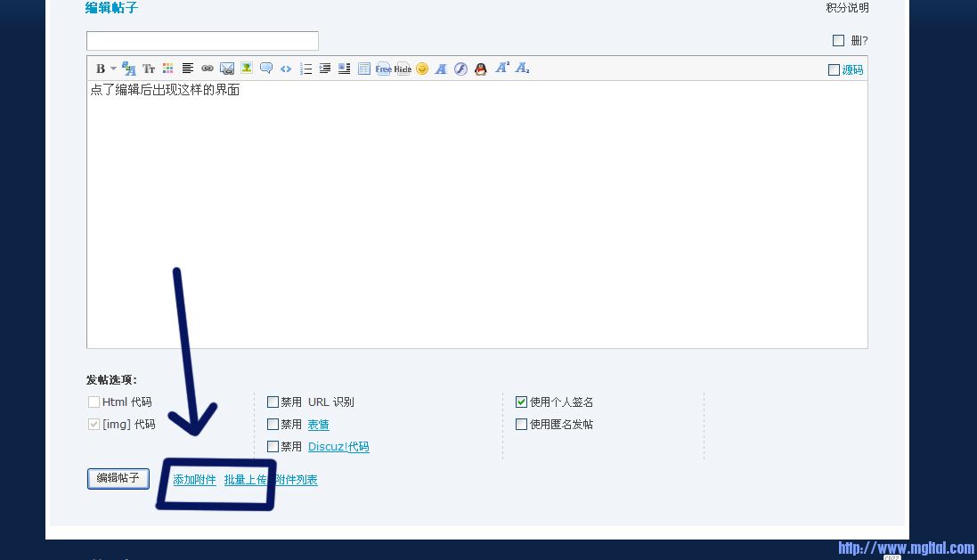Screen dimensions: 977x560
Task: Apply superscript formatting
Action: (x=502, y=68)
